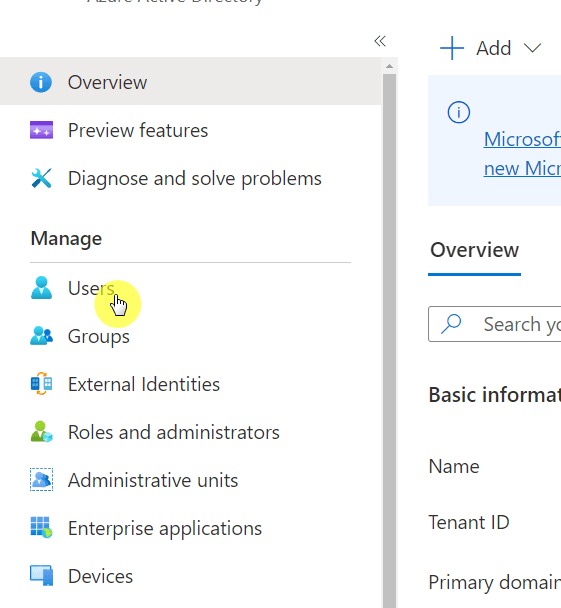Collapse the sidebar with double chevron

pos(380,41)
